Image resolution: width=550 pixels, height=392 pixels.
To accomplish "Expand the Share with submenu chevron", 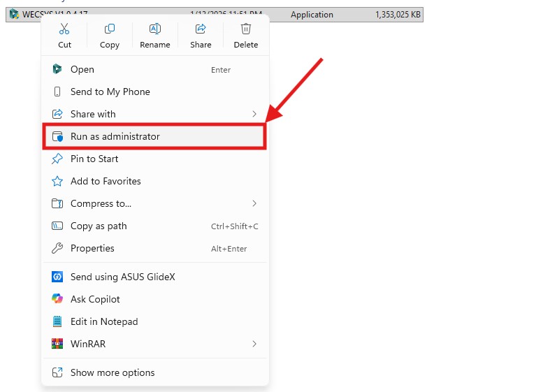I will [254, 114].
